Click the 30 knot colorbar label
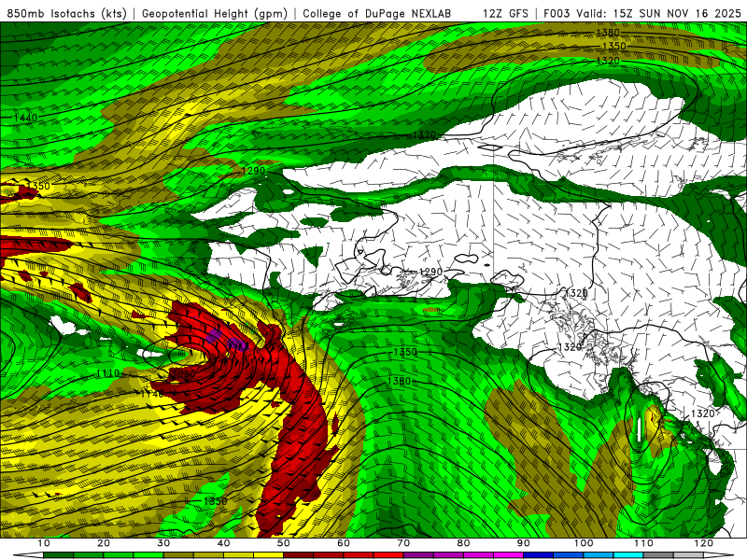This screenshot has height=560, width=747. click(163, 543)
